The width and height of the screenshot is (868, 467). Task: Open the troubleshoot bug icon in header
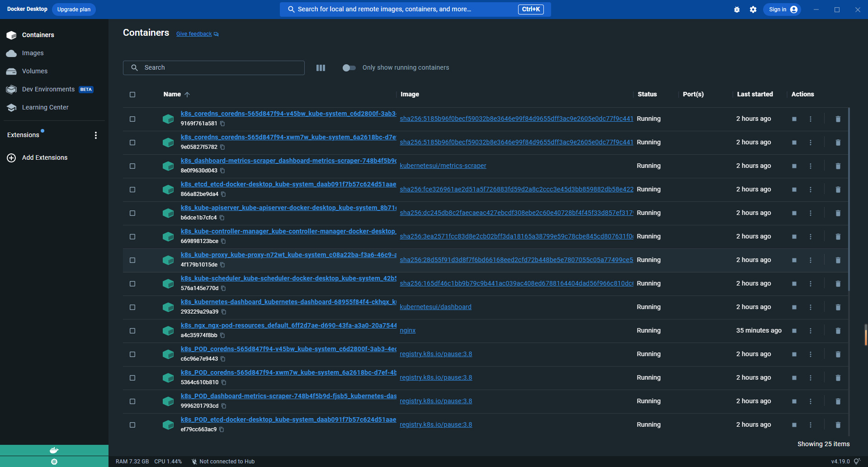click(x=737, y=10)
